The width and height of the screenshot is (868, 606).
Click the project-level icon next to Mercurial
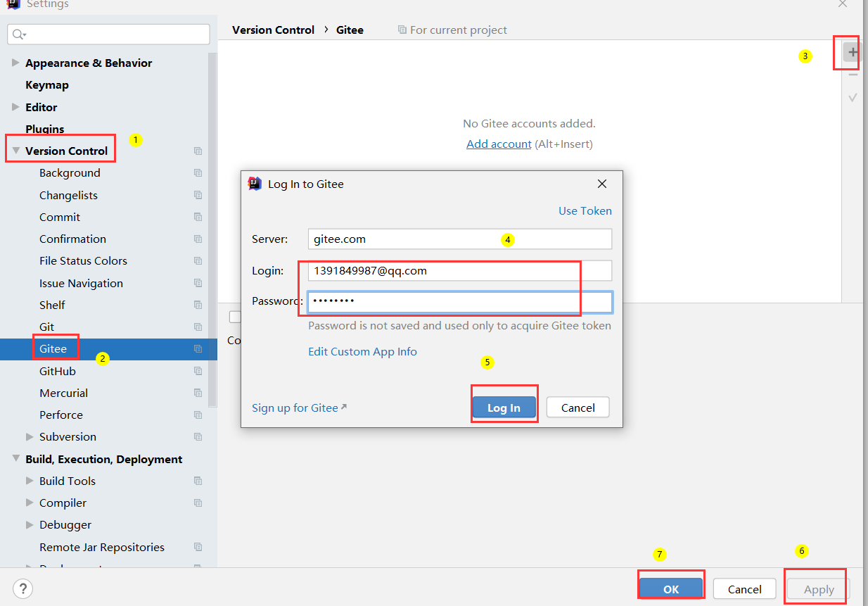pyautogui.click(x=198, y=393)
